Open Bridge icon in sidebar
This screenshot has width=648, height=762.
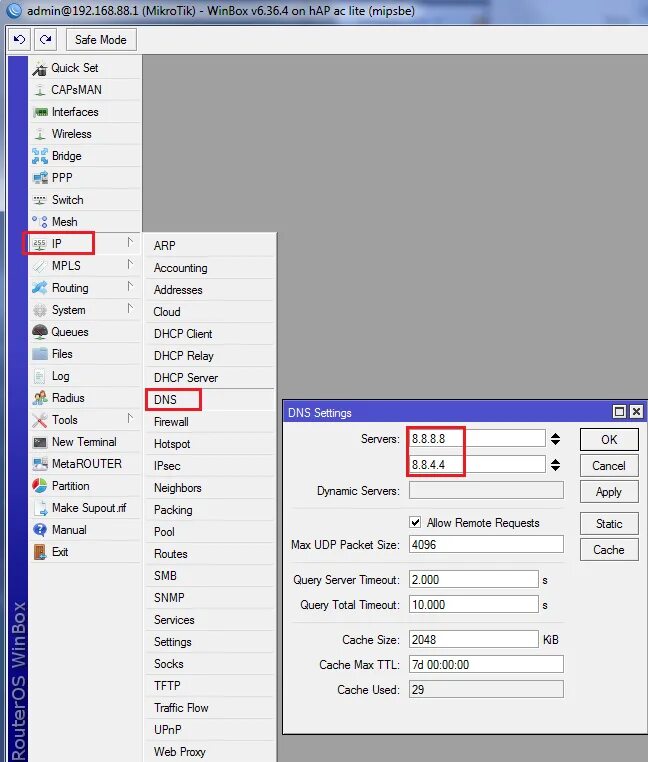40,156
